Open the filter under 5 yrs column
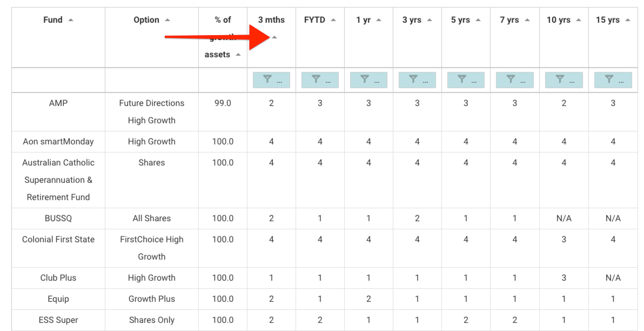This screenshot has height=331, width=644. (x=466, y=80)
